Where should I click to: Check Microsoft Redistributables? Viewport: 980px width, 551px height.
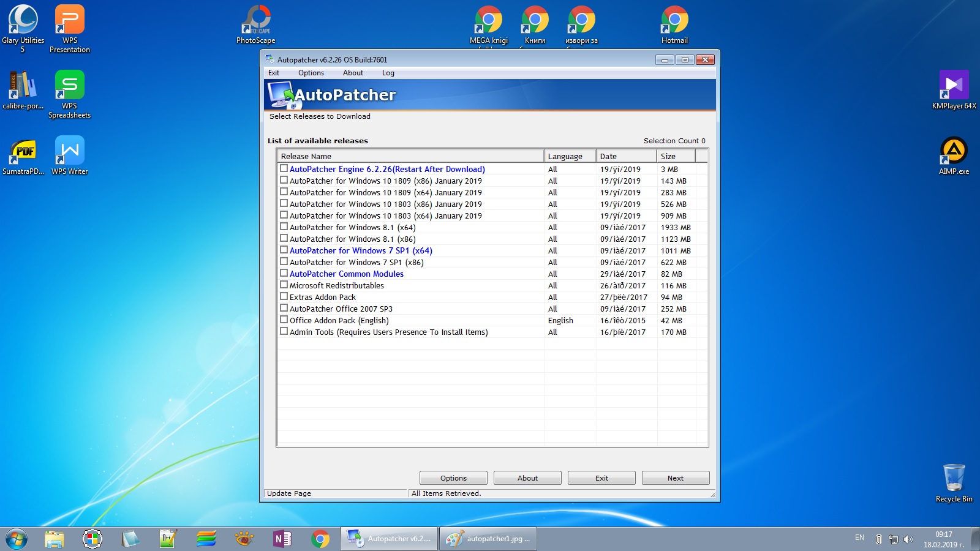coord(284,285)
